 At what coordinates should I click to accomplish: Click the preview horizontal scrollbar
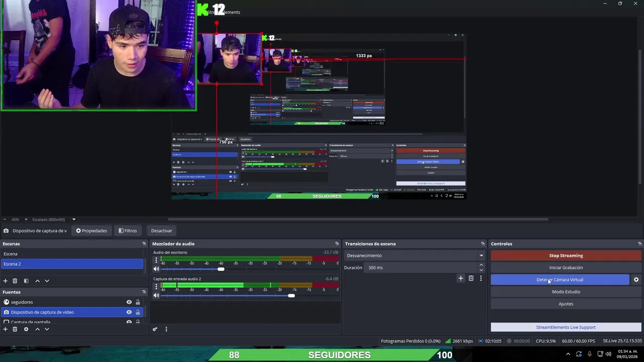coord(358,219)
